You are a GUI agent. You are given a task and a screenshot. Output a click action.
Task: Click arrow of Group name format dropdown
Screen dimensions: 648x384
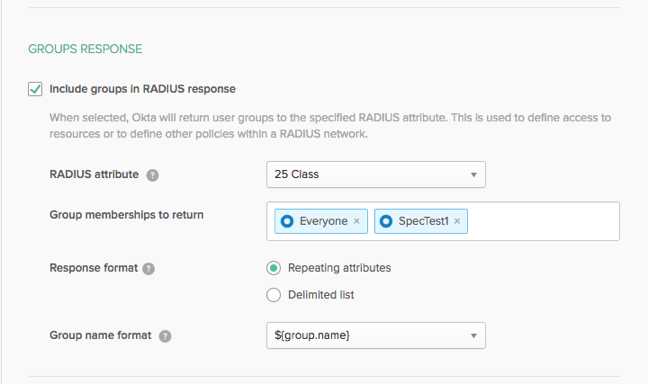474,336
